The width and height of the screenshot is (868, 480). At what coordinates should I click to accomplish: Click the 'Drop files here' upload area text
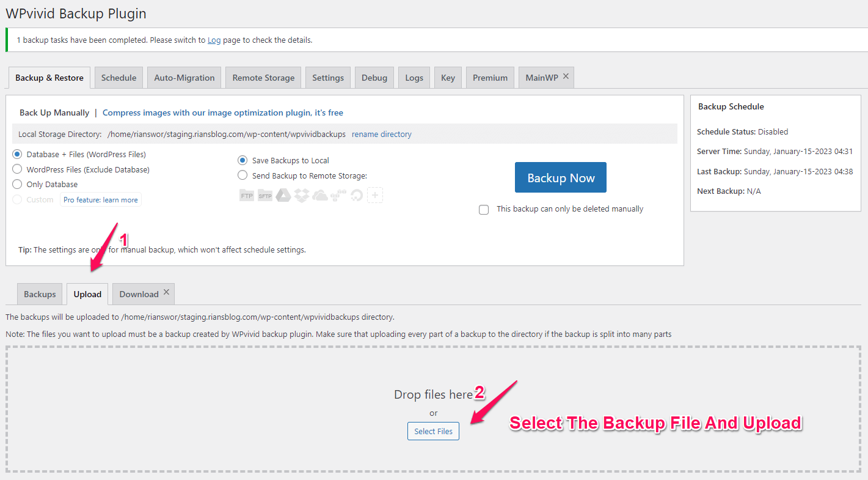433,394
